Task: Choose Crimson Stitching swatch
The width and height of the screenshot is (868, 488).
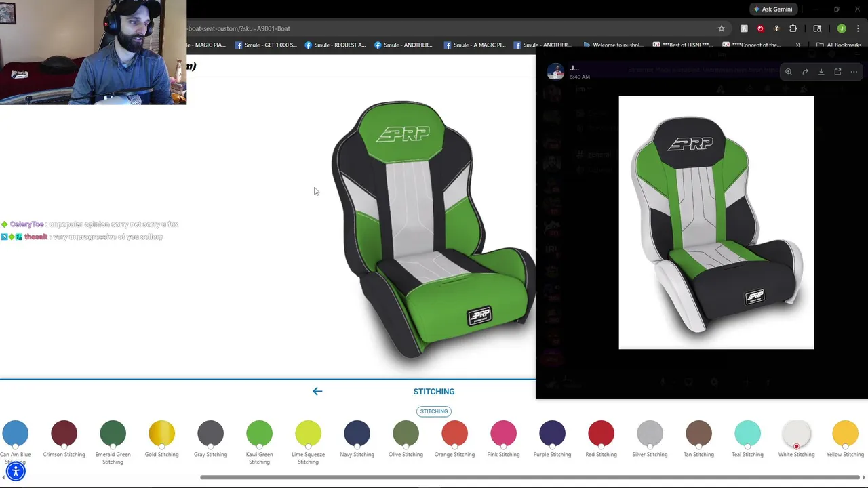Action: 64,434
